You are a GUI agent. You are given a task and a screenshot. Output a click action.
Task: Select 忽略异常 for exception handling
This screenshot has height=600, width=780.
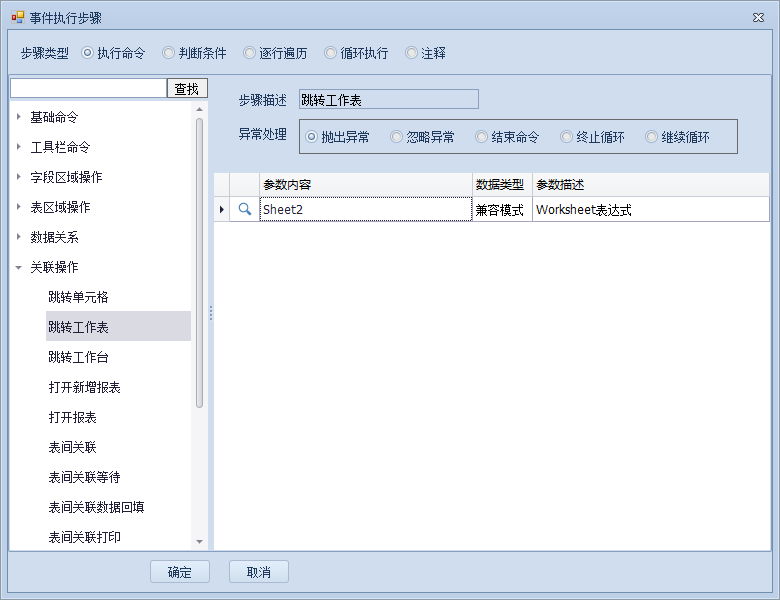(x=422, y=137)
